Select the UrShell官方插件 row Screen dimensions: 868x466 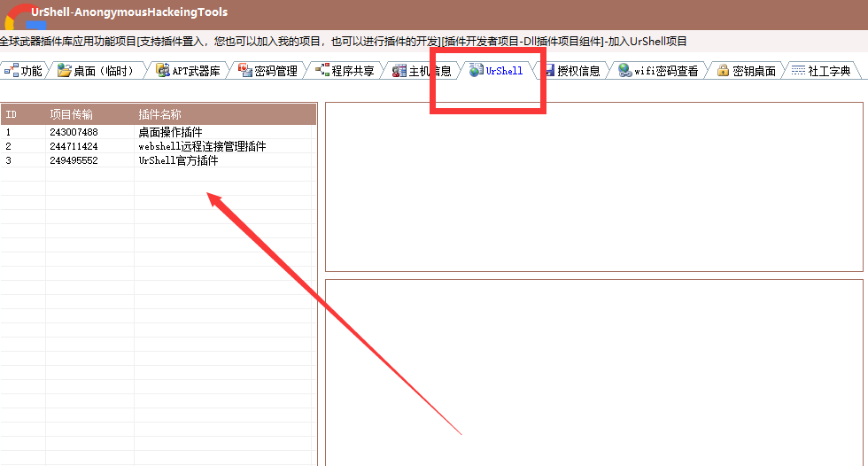pyautogui.click(x=159, y=160)
